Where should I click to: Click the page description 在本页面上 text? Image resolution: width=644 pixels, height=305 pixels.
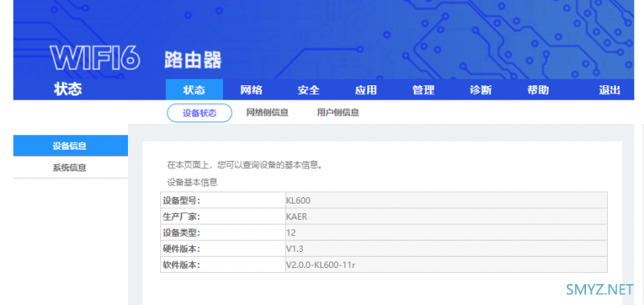point(245,165)
